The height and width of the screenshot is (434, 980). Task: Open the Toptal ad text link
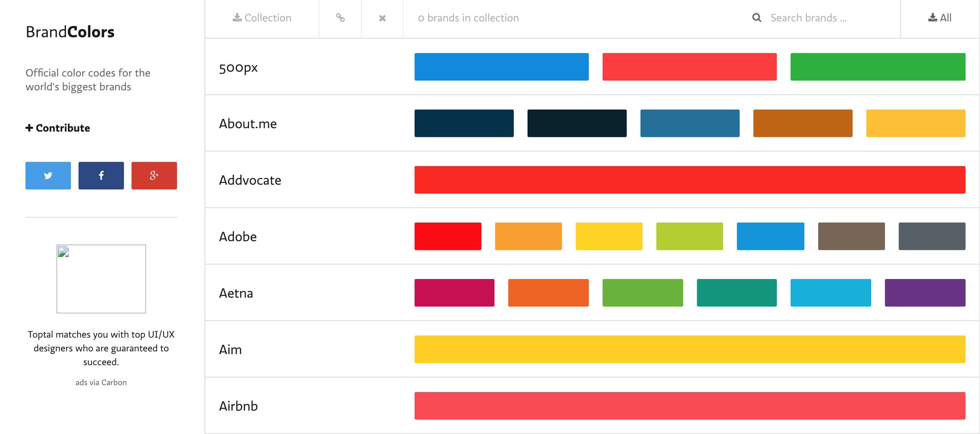point(101,348)
